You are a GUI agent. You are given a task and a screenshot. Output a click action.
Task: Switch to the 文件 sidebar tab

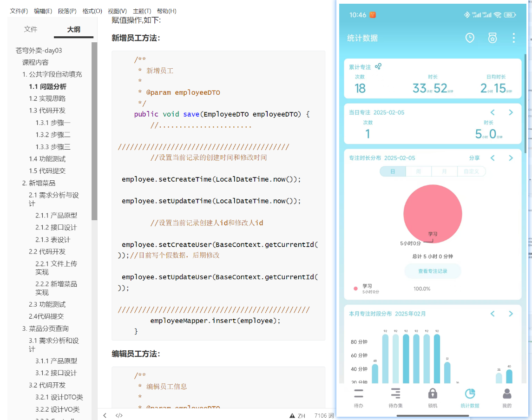tap(31, 29)
